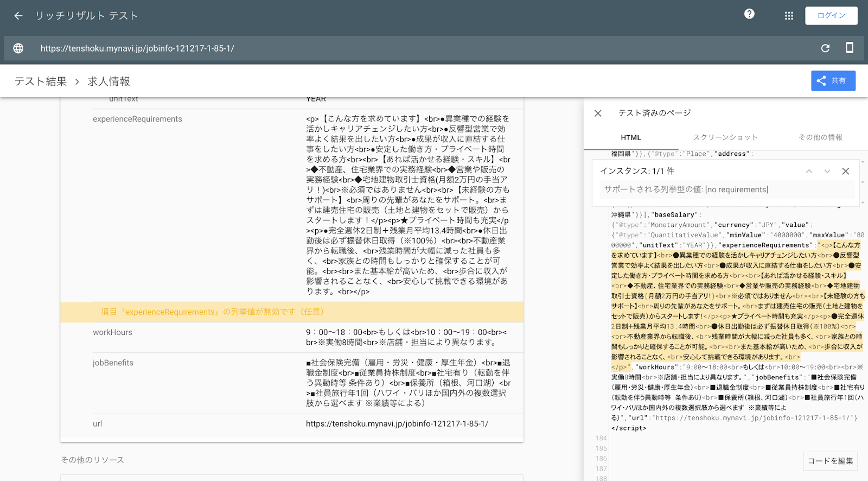Viewport: 868px width, 481px height.
Task: Click コードを編集 button
Action: (830, 461)
